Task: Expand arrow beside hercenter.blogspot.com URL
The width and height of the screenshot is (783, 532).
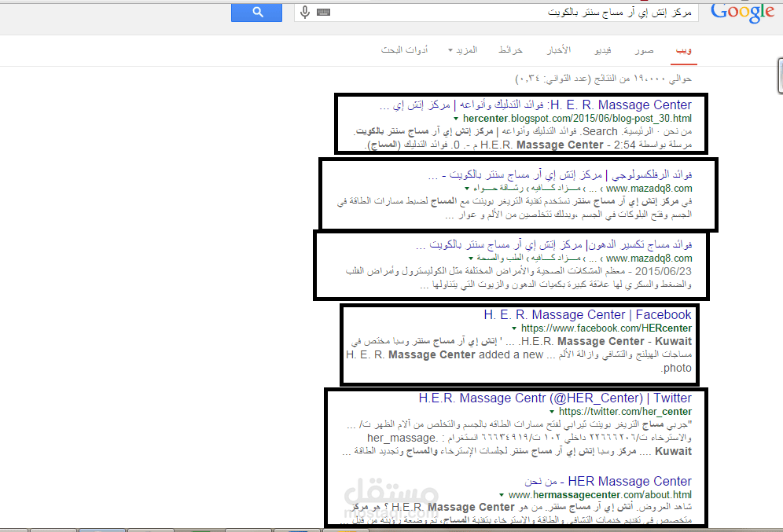Action: point(456,119)
